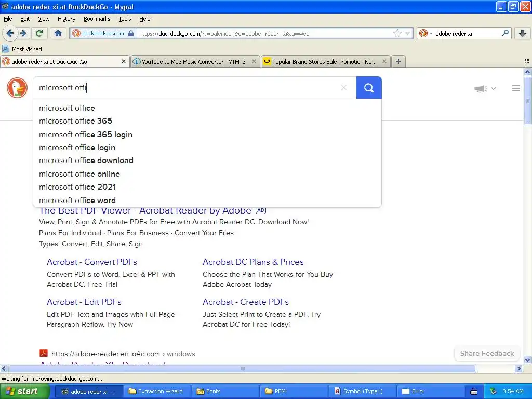
Task: Switch to Fonts folder in taskbar
Action: click(x=225, y=391)
